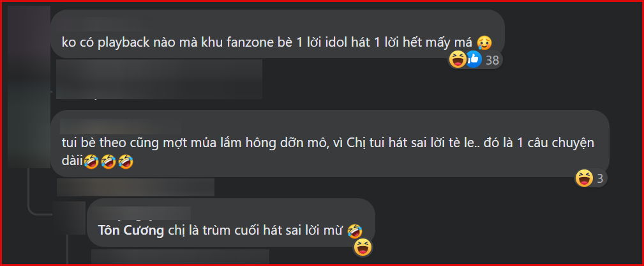This screenshot has height=266, width=644.
Task: Open the Tôn Cương profile mention link
Action: 131,231
